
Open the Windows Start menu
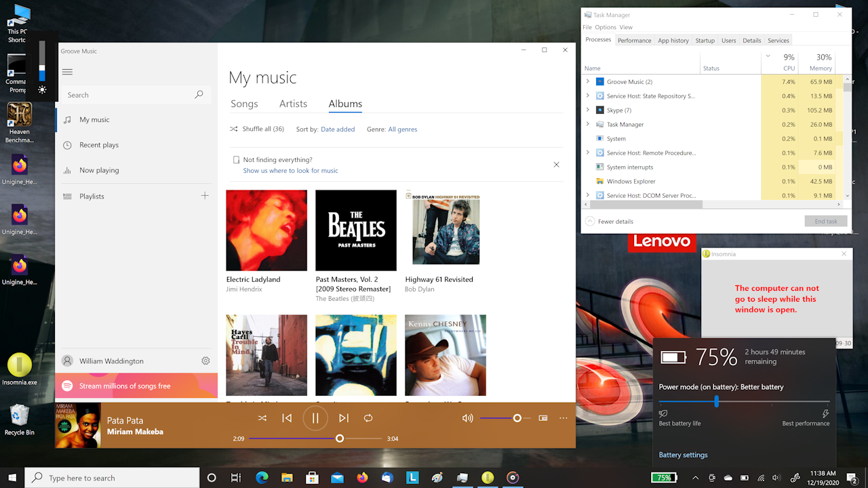[x=12, y=478]
